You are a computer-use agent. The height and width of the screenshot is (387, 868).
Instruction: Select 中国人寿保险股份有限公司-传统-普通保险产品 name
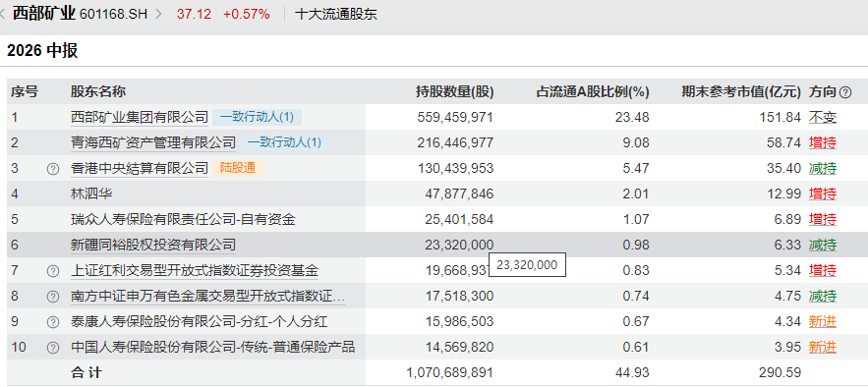pos(213,348)
